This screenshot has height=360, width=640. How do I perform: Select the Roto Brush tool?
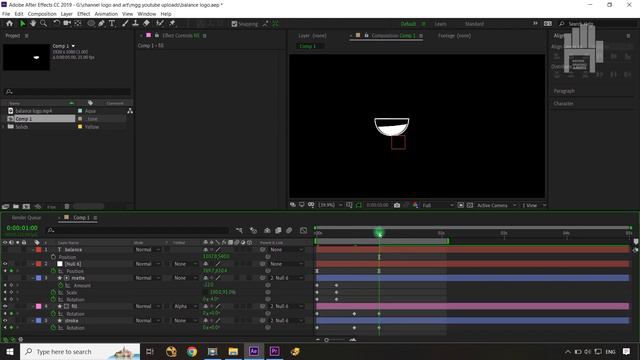pyautogui.click(x=160, y=24)
